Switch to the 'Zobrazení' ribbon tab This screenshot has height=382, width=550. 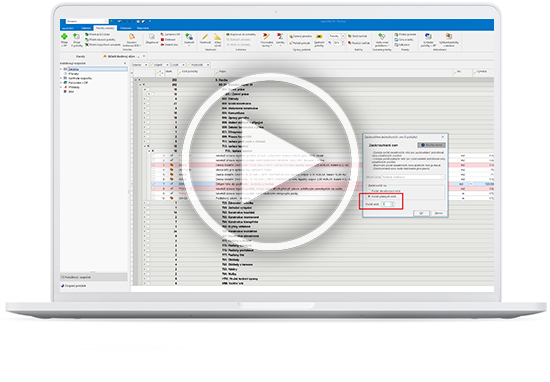point(126,28)
